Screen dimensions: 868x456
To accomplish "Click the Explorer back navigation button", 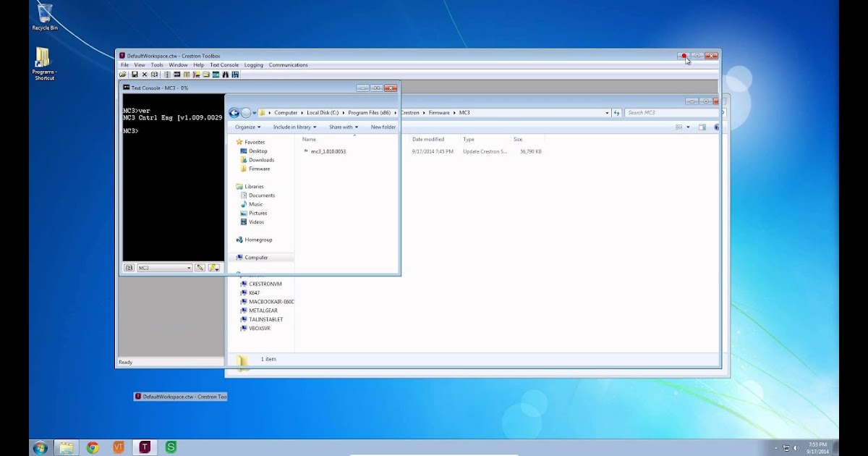I will click(x=234, y=113).
